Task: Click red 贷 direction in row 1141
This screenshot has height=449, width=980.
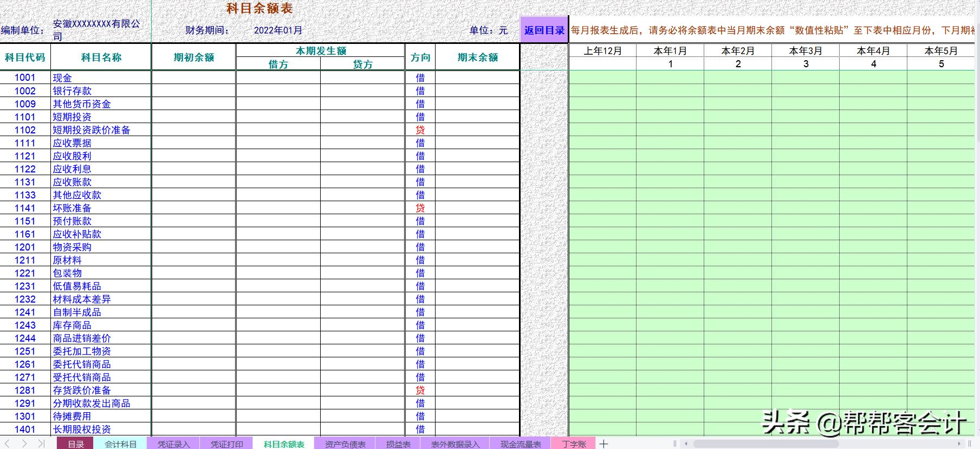Action: pos(420,208)
